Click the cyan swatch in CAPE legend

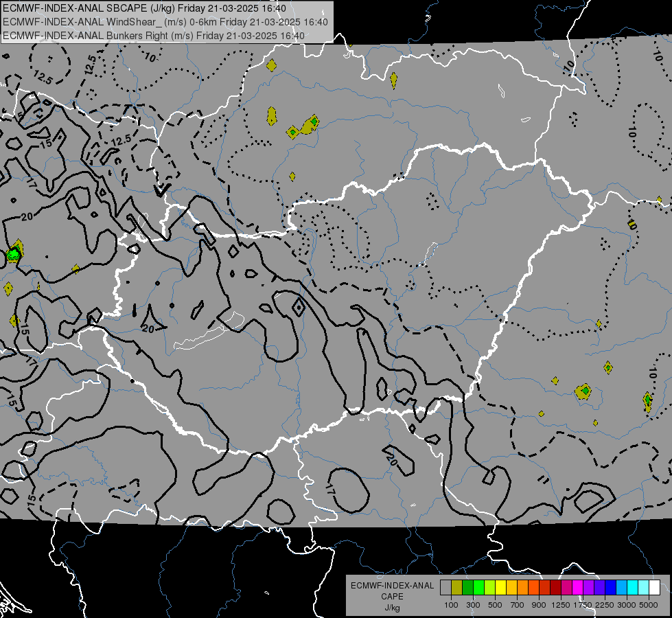(633, 588)
